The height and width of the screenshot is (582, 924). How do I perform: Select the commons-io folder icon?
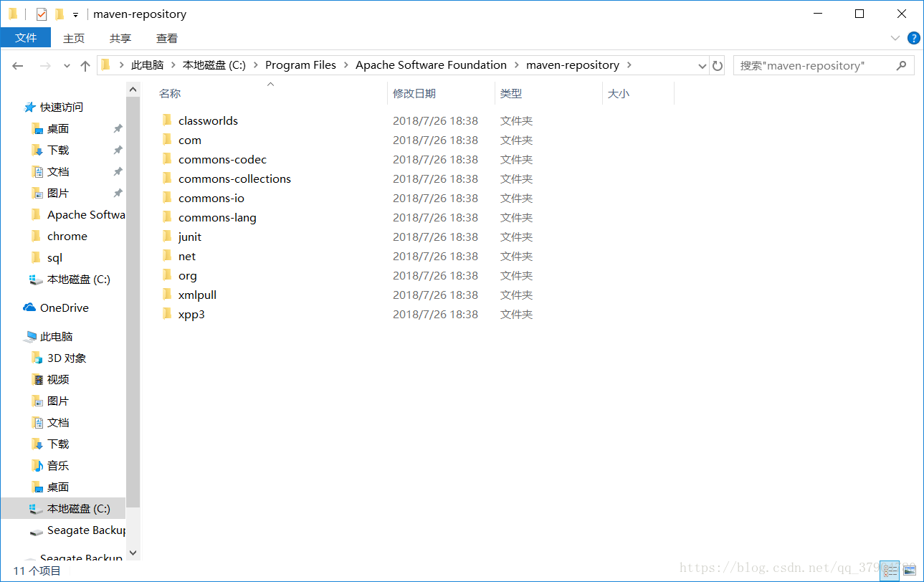pos(167,198)
